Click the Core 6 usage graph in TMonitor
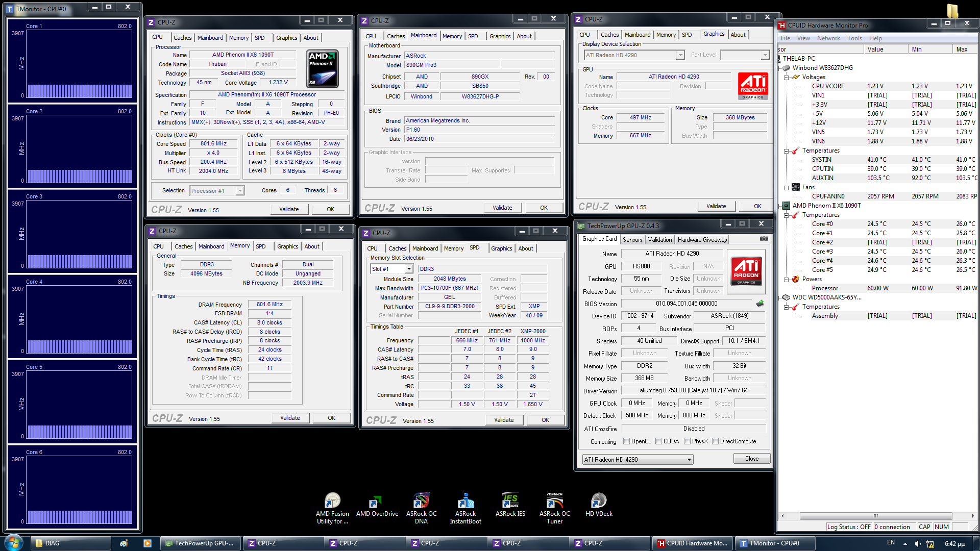Screen dimensions: 980x551 pos(79,490)
